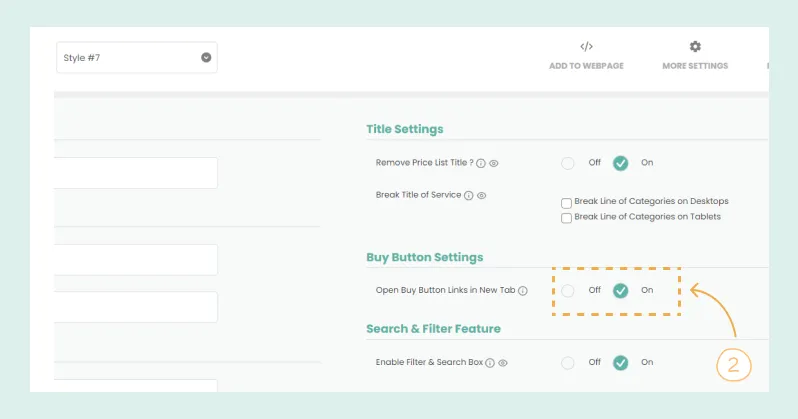The image size is (798, 419).
Task: Set Open Buy Button Links in New Tab Off
Action: [567, 291]
